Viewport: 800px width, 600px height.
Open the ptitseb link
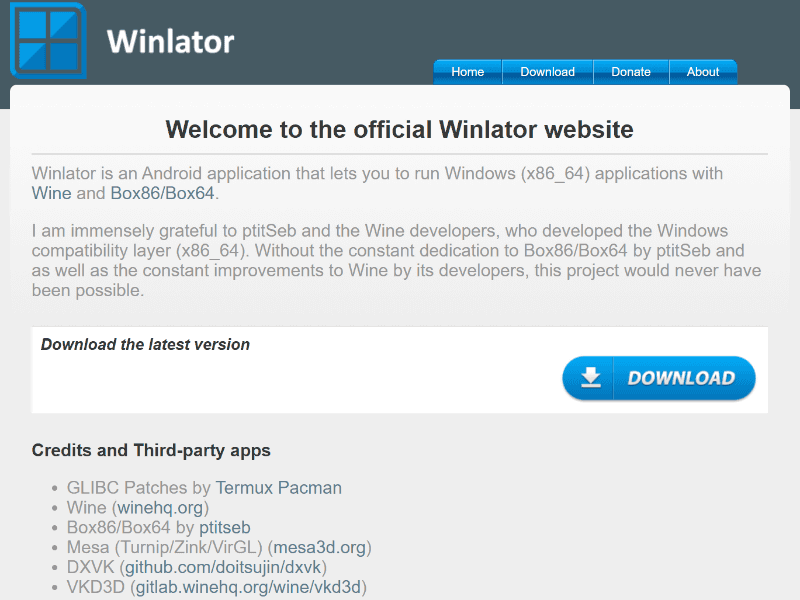[224, 528]
